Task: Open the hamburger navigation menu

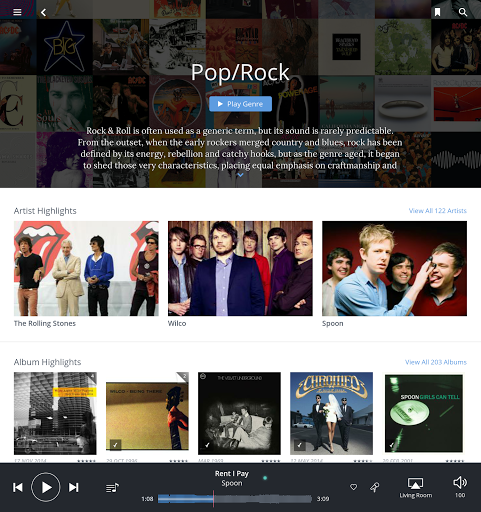Action: [17, 12]
